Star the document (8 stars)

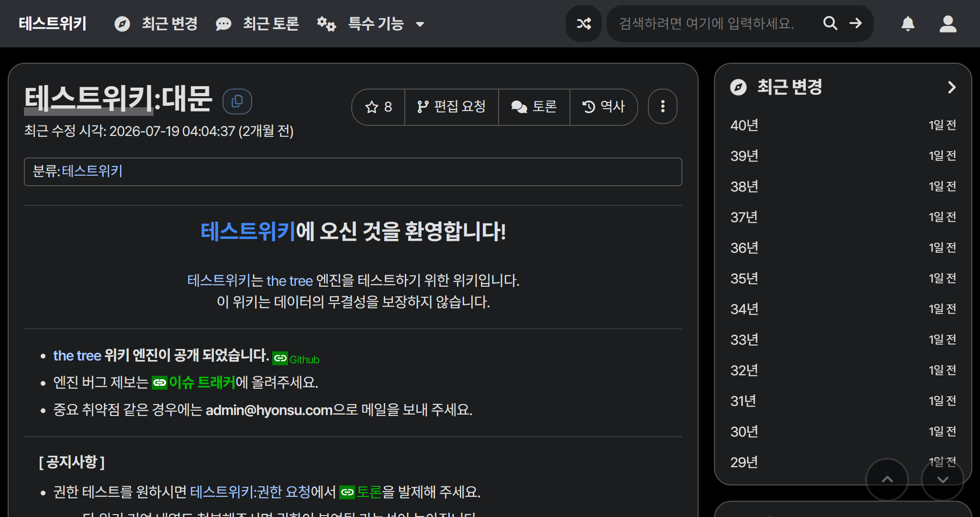point(379,107)
